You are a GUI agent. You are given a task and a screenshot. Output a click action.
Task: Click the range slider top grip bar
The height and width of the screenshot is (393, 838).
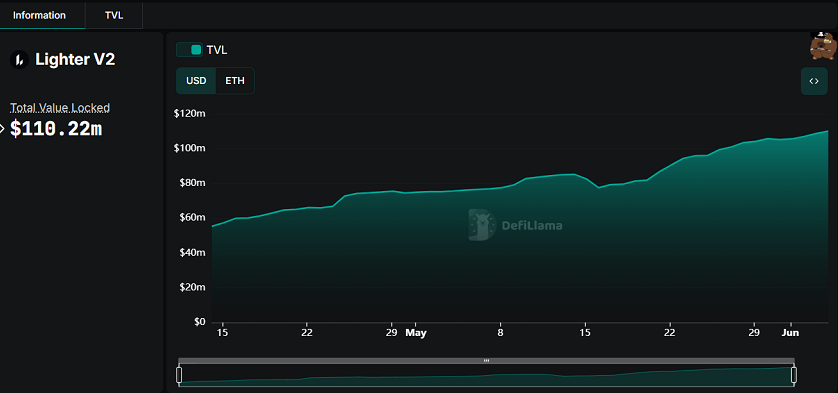click(x=486, y=361)
